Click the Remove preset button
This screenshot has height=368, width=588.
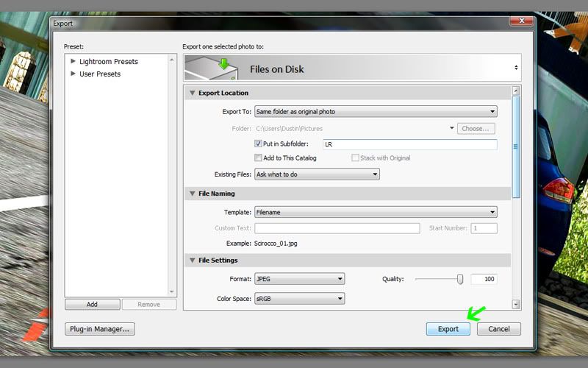(149, 304)
